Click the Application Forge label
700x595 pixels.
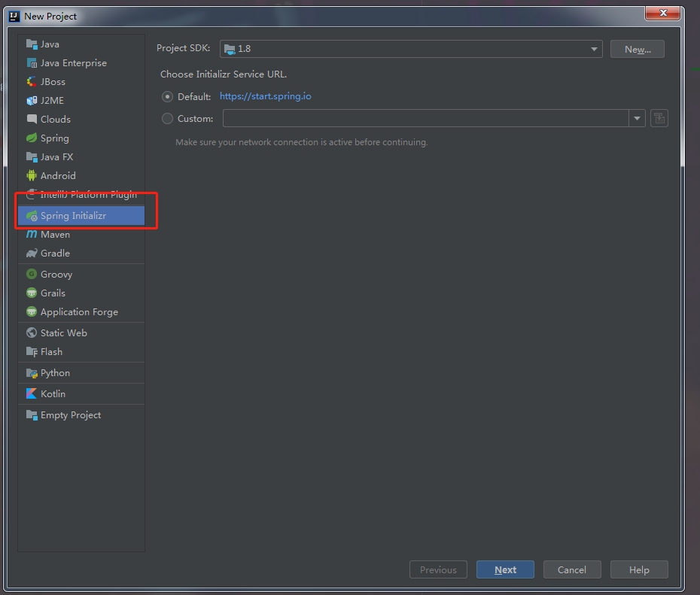click(79, 311)
